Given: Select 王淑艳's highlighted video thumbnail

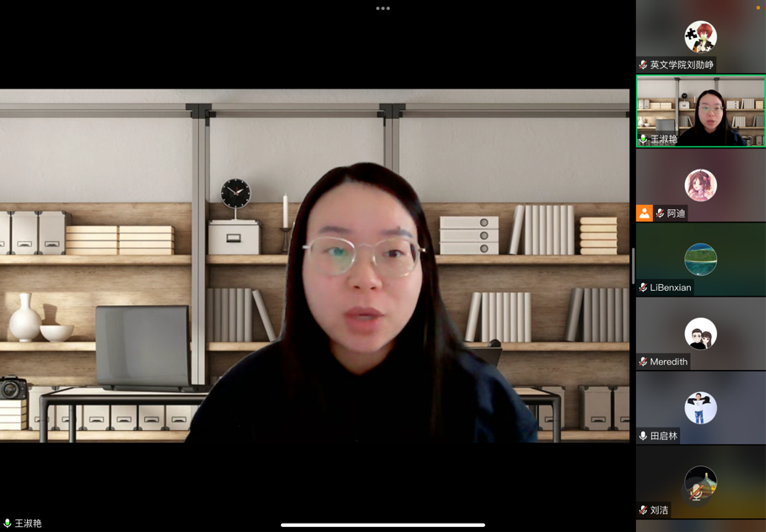Looking at the screenshot, I should pyautogui.click(x=700, y=110).
